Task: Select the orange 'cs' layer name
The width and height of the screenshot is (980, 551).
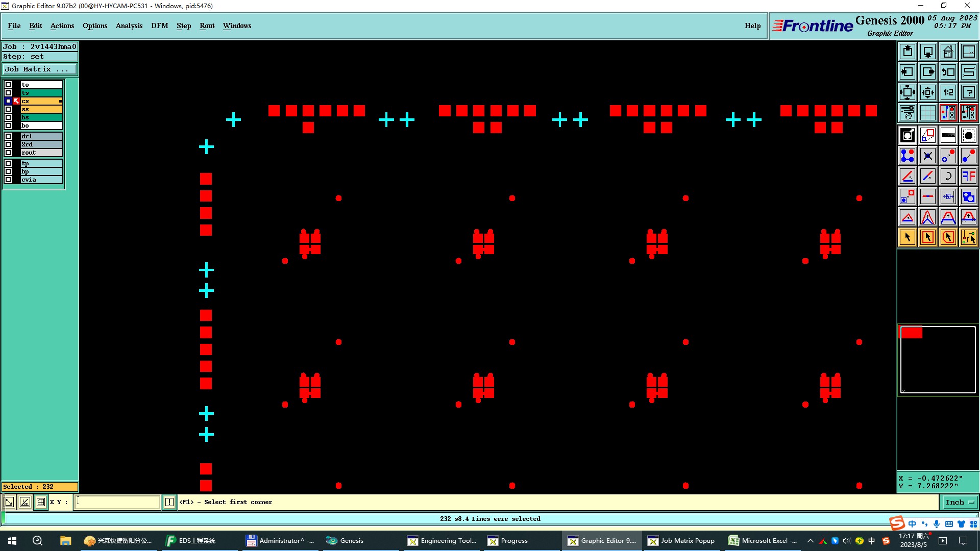Action: (x=41, y=101)
